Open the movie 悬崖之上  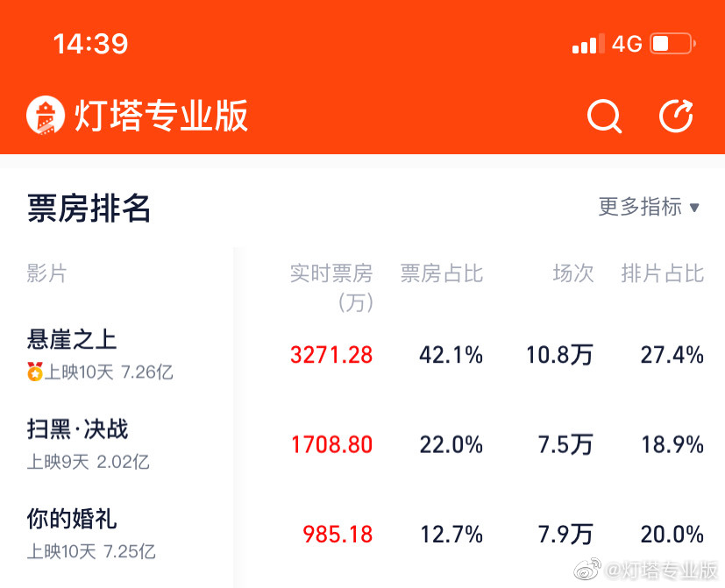pyautogui.click(x=72, y=339)
